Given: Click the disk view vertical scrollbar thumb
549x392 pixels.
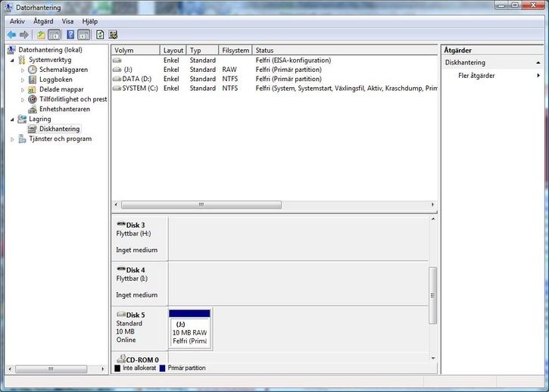Looking at the screenshot, I should [432, 295].
